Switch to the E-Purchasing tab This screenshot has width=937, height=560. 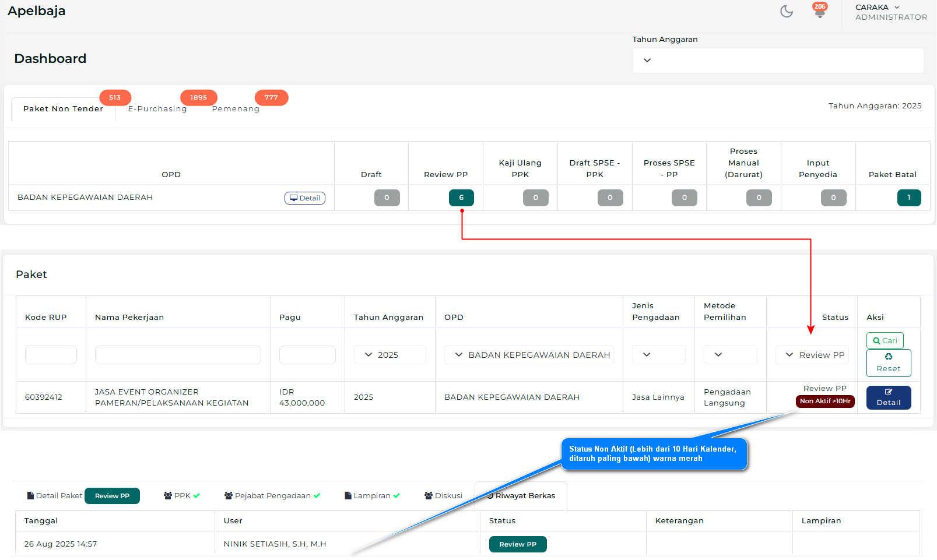pyautogui.click(x=157, y=109)
